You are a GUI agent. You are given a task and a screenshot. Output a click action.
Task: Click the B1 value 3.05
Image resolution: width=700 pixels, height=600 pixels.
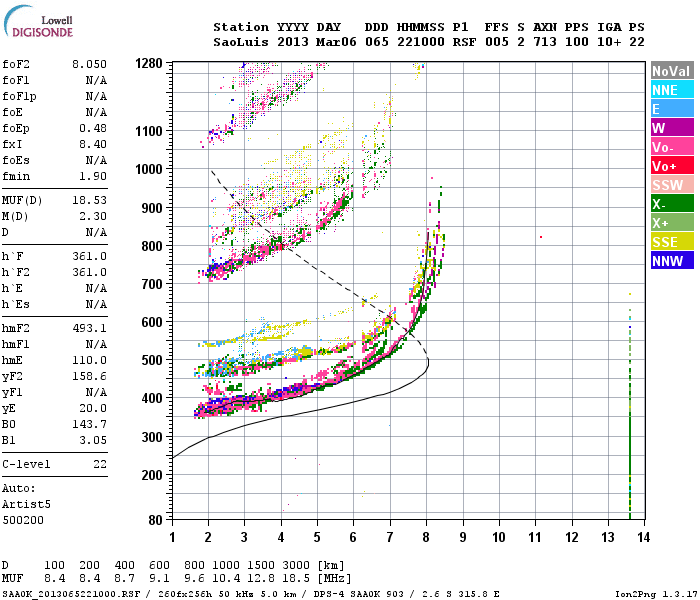click(x=93, y=441)
